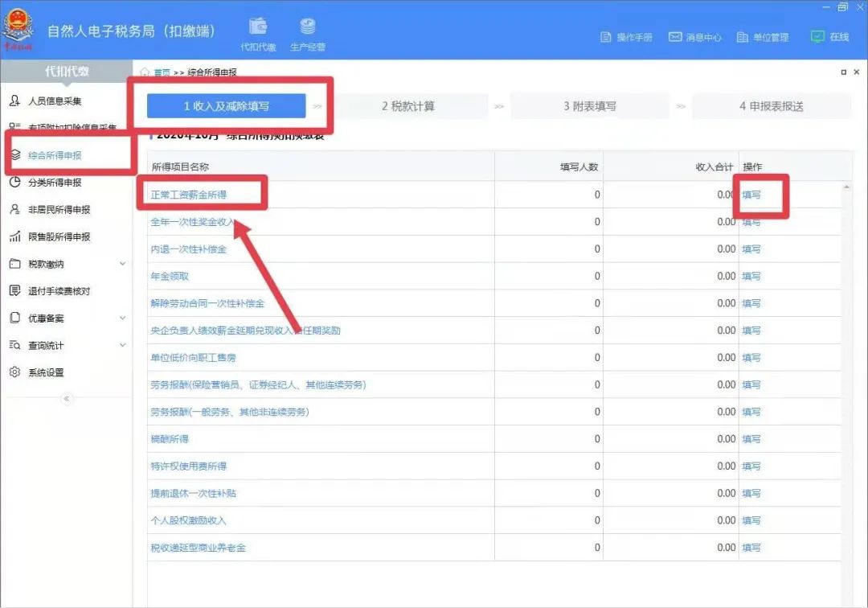Select 分类所得申报 in the sidebar
This screenshot has width=868, height=608.
pyautogui.click(x=55, y=183)
